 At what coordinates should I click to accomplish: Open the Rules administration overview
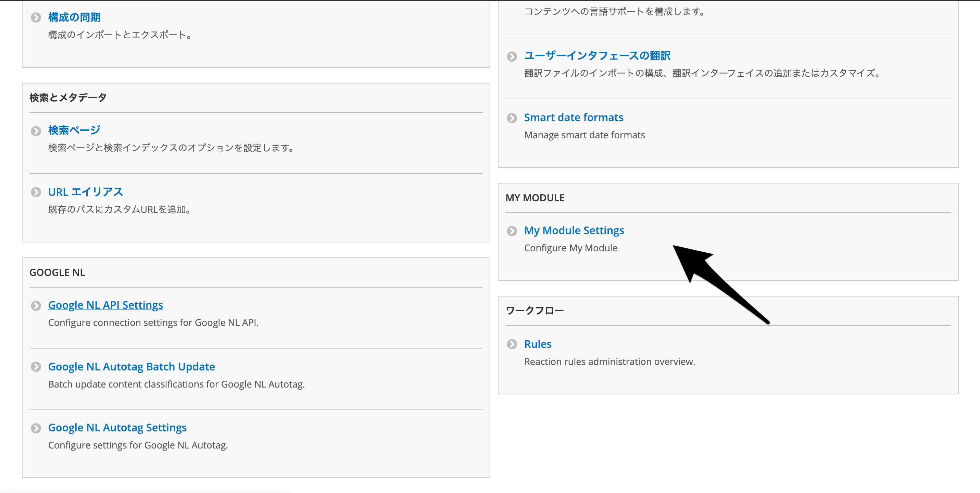tap(538, 343)
